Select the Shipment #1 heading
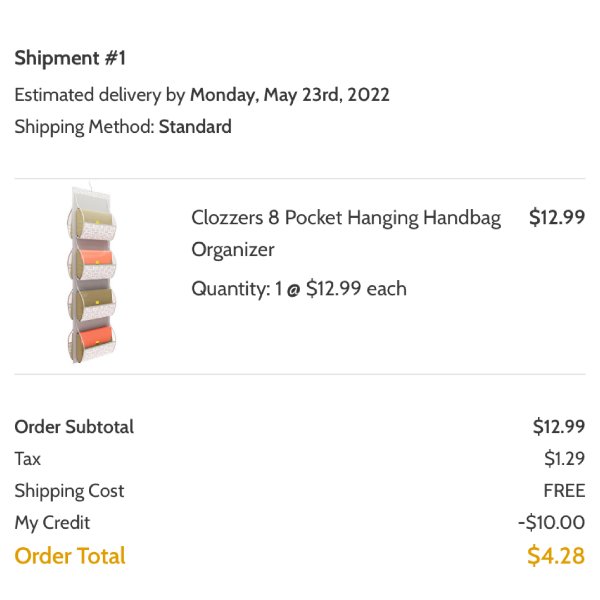This screenshot has width=600, height=600. coord(70,58)
